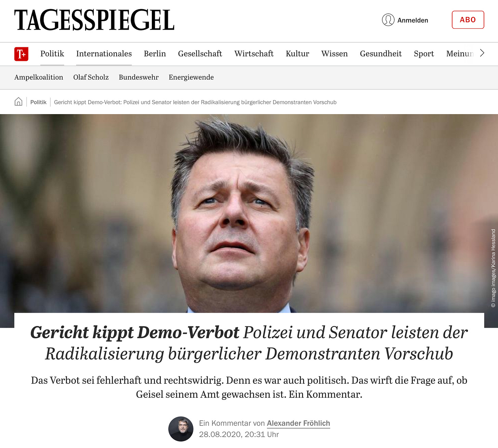Click the Anmelden login link
This screenshot has height=448, width=498.
click(413, 20)
